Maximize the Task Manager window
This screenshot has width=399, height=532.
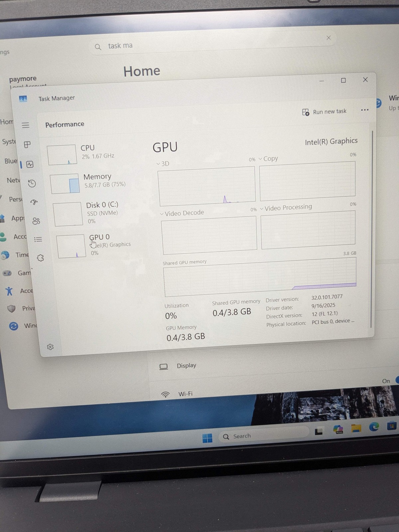(x=343, y=80)
